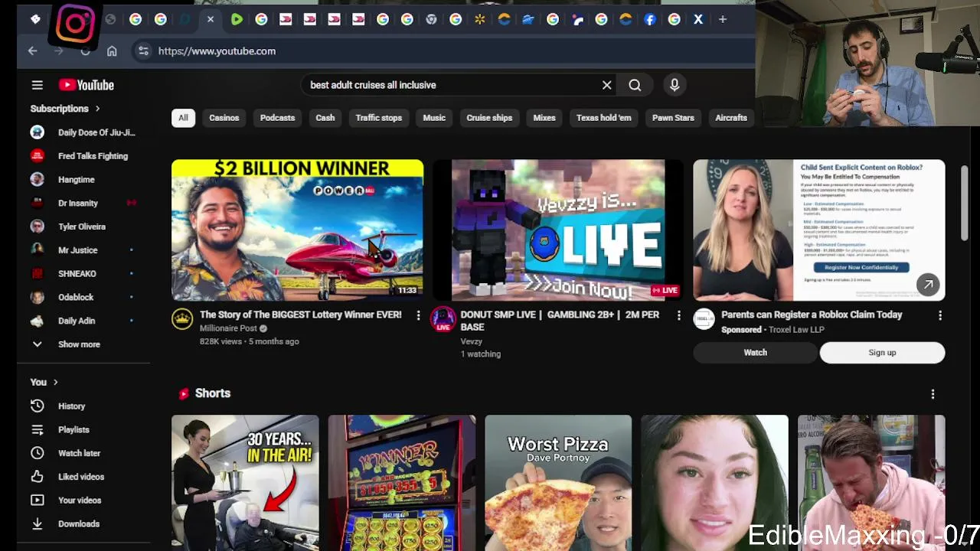Select the All filter chip
980x551 pixels.
tap(183, 118)
